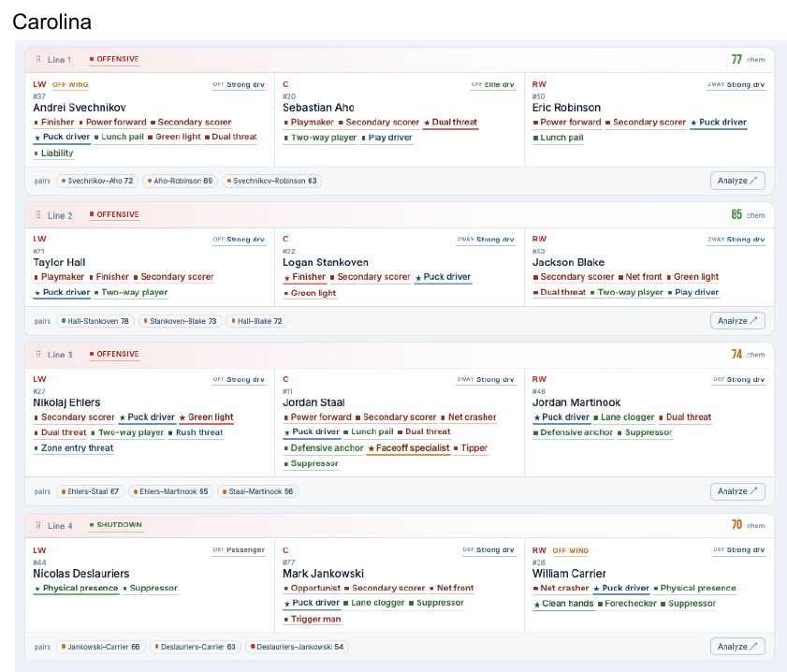Click Carrier's OFF WING label
Viewport: 787px width, 672px height.
571,550
